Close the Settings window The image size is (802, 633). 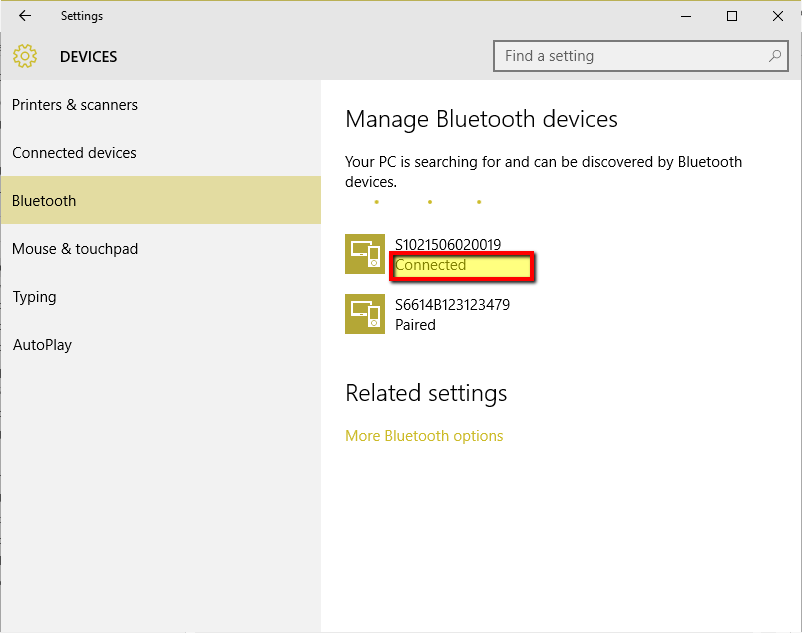pos(778,16)
